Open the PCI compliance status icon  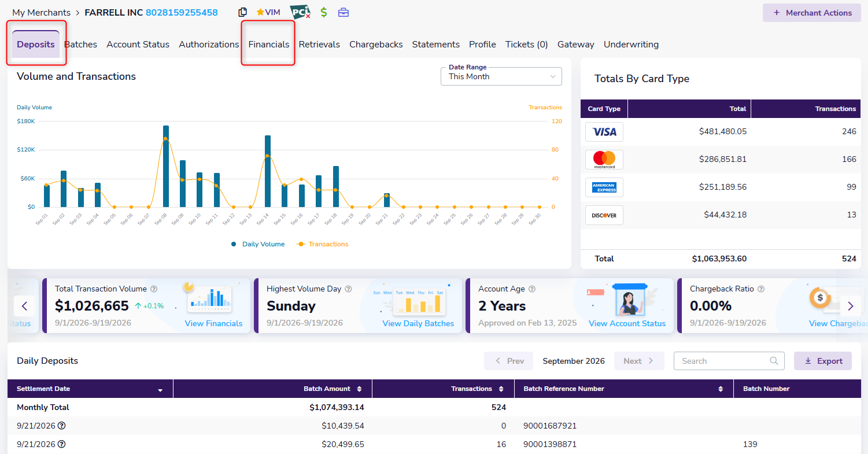pos(300,12)
